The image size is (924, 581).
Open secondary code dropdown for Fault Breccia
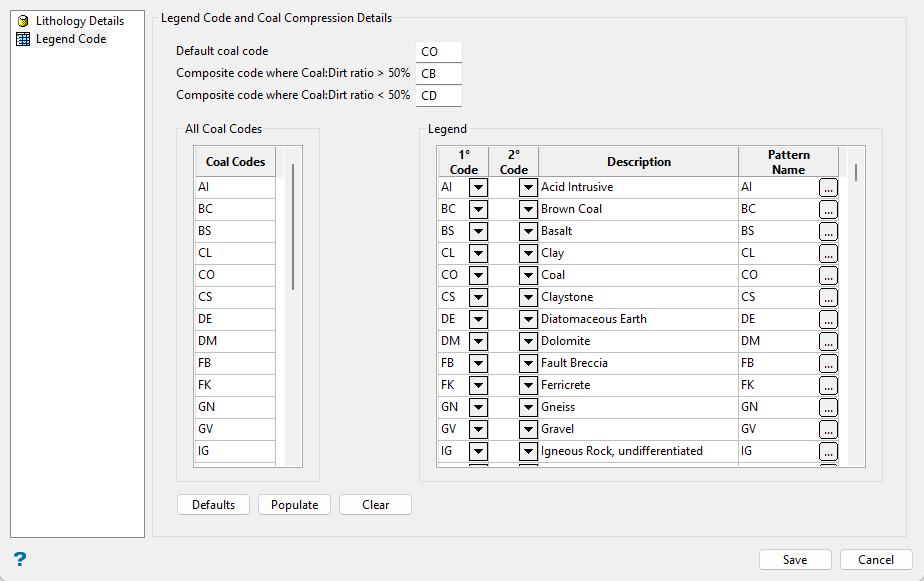pos(528,363)
